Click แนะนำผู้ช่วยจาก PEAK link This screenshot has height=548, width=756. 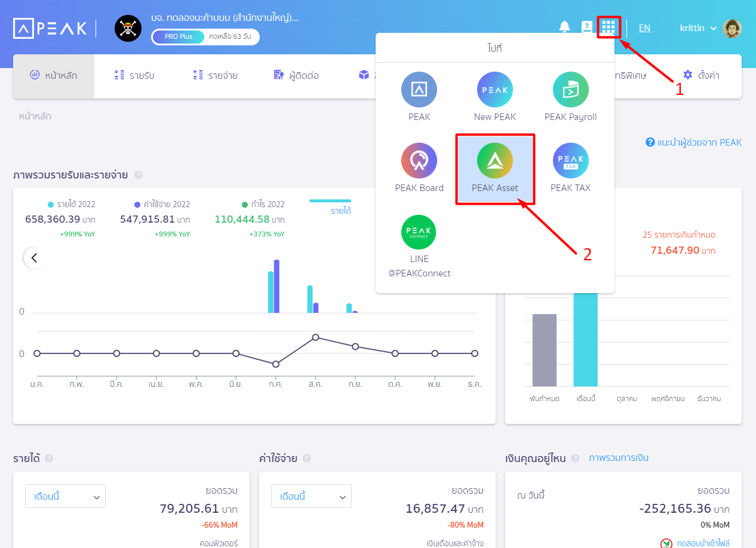(694, 143)
